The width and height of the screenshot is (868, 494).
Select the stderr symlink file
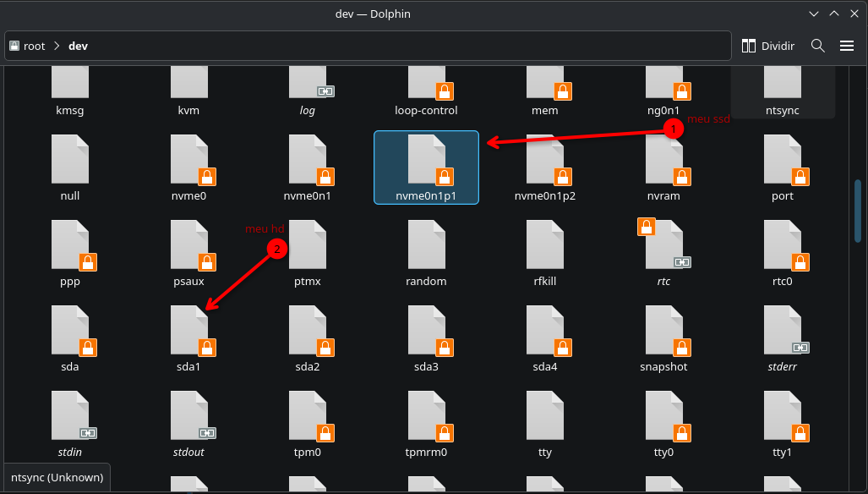tap(782, 338)
